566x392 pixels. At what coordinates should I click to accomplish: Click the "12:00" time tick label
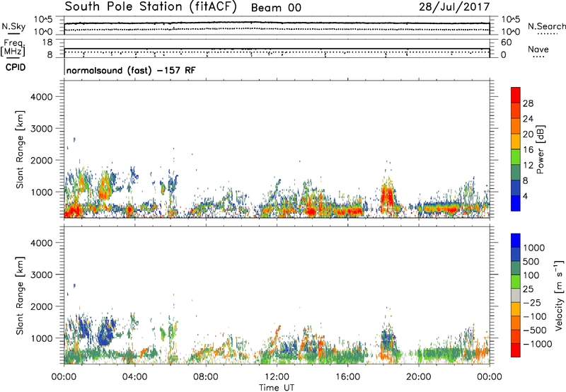pyautogui.click(x=277, y=377)
